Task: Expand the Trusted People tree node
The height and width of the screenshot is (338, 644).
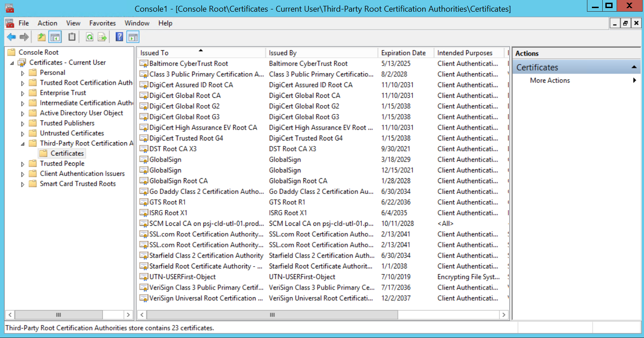Action: [23, 164]
